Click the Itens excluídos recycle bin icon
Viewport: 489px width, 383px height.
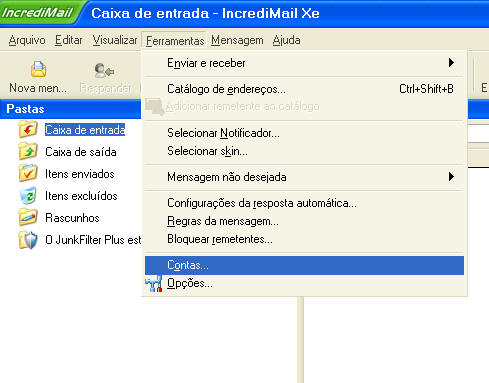[28, 195]
